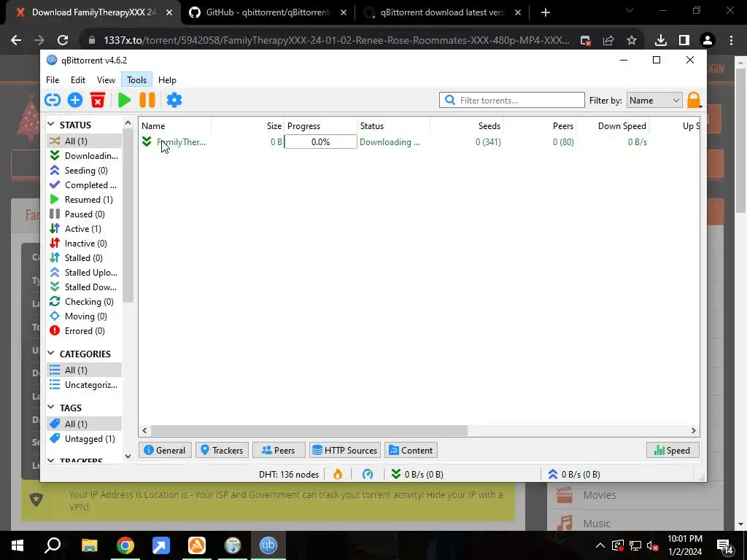Open the Tools menu
The height and width of the screenshot is (560, 747).
coord(136,80)
